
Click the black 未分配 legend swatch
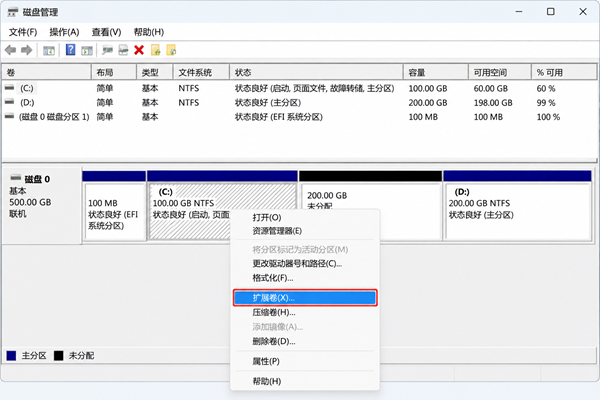pos(59,356)
